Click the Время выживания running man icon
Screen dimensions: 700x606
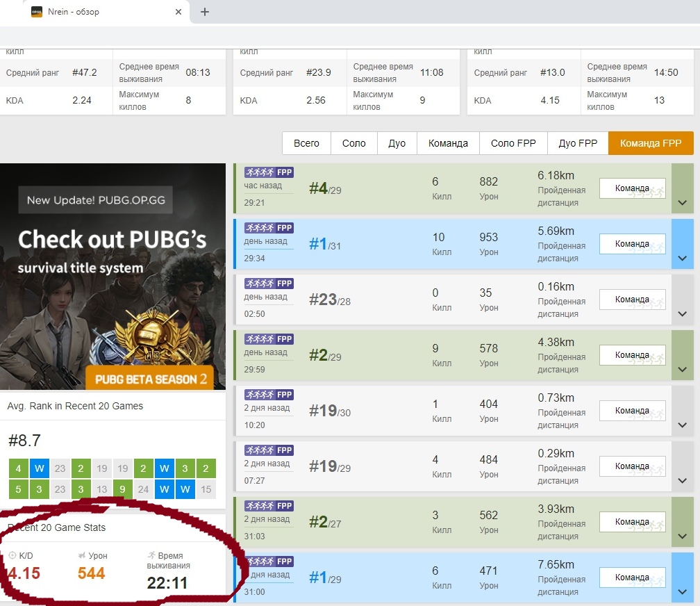(x=151, y=556)
